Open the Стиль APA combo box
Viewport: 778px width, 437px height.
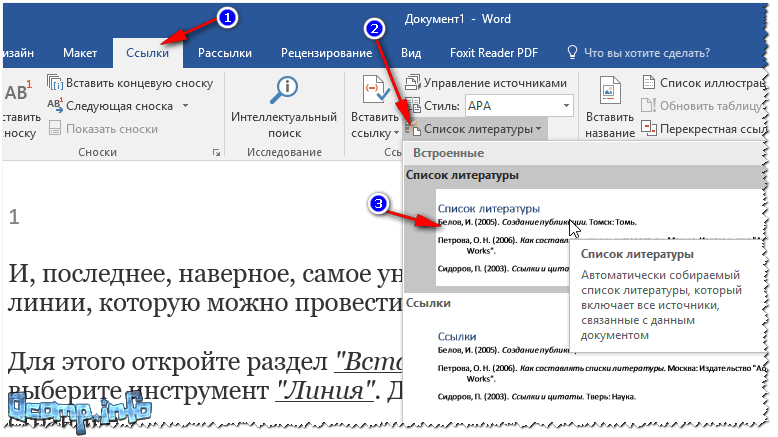(x=519, y=106)
